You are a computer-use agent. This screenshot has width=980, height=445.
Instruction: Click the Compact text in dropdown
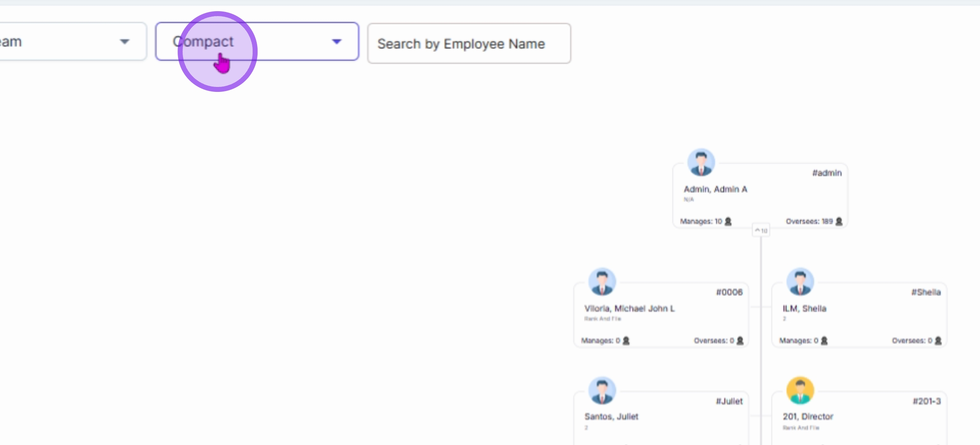[x=203, y=42]
